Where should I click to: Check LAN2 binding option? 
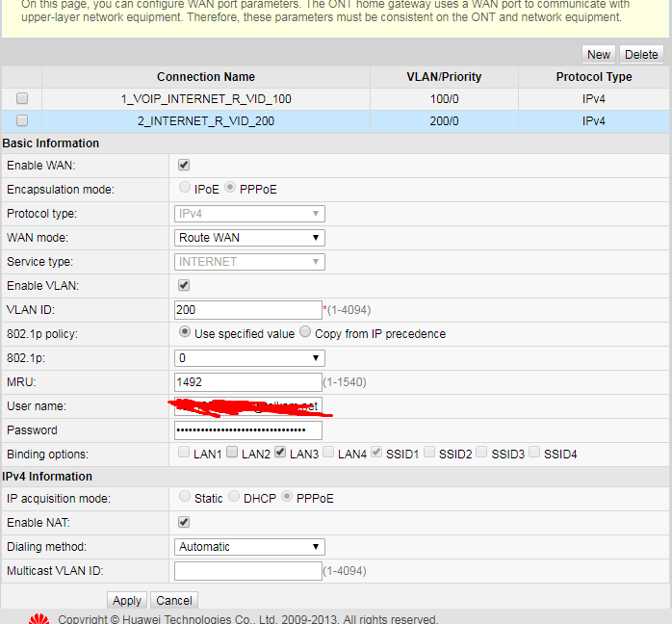tap(232, 453)
